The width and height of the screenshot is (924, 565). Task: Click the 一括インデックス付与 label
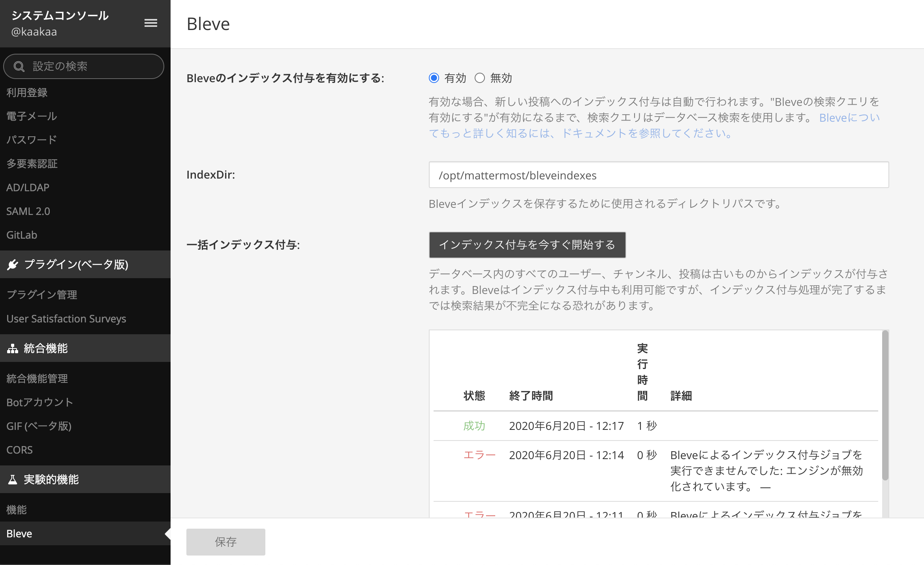point(243,245)
